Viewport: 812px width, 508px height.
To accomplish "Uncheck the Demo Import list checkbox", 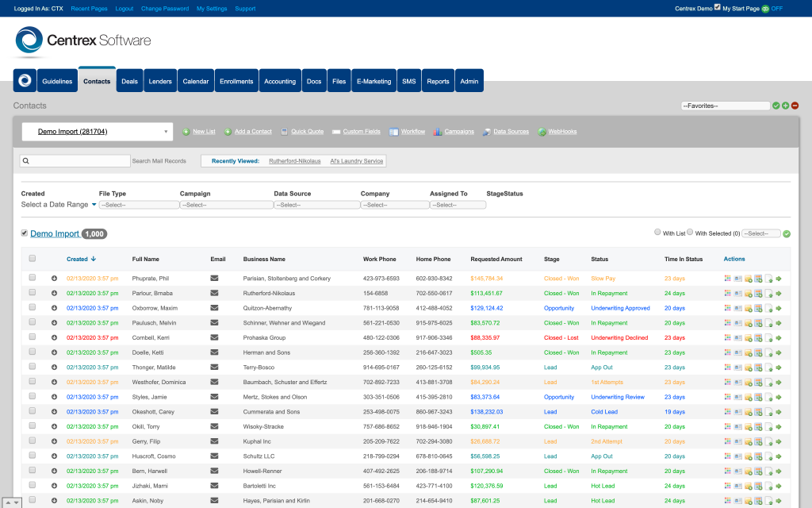I will (x=25, y=233).
